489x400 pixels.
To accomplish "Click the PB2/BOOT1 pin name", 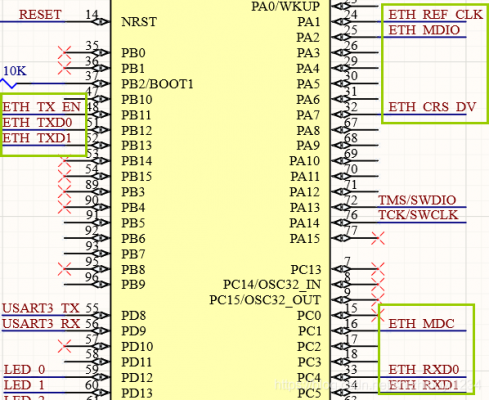I will (x=157, y=84).
